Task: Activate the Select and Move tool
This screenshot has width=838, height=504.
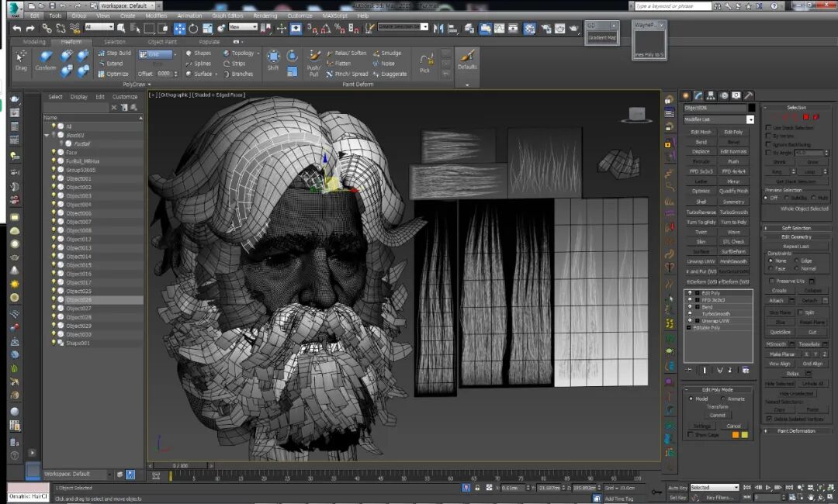Action: pos(179,28)
